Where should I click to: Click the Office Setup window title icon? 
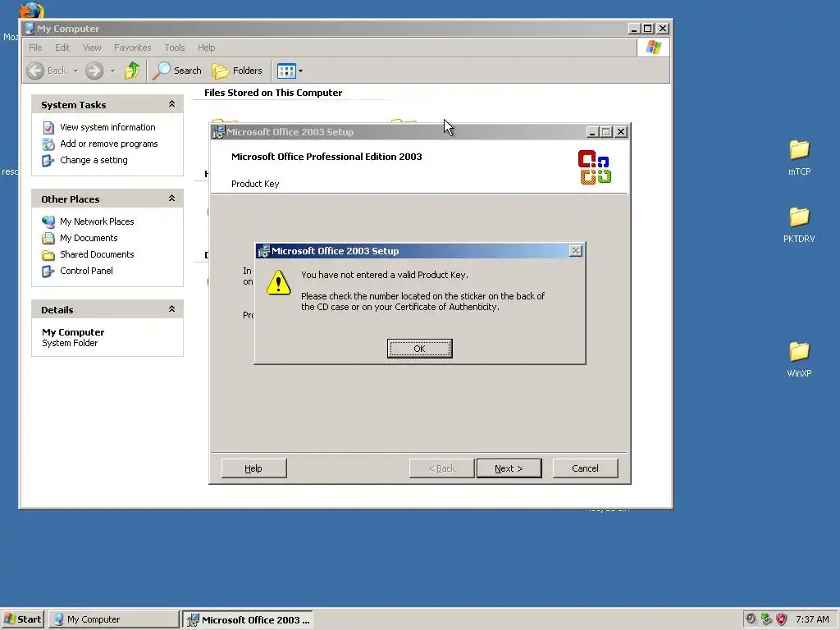[x=218, y=132]
